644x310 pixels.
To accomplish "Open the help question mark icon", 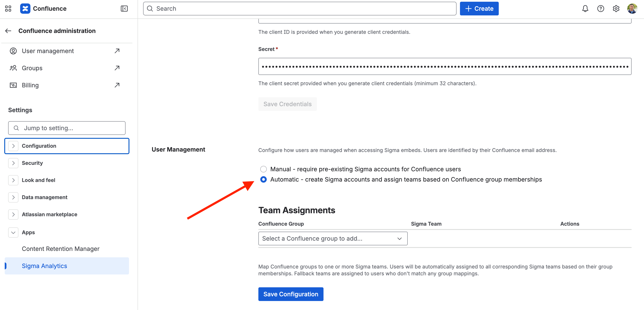I will (601, 9).
